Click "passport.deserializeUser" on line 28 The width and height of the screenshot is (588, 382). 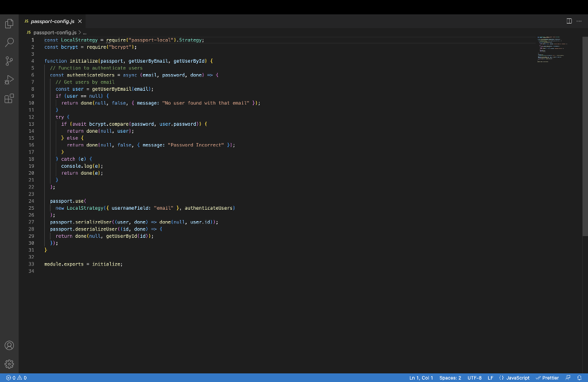click(x=84, y=229)
